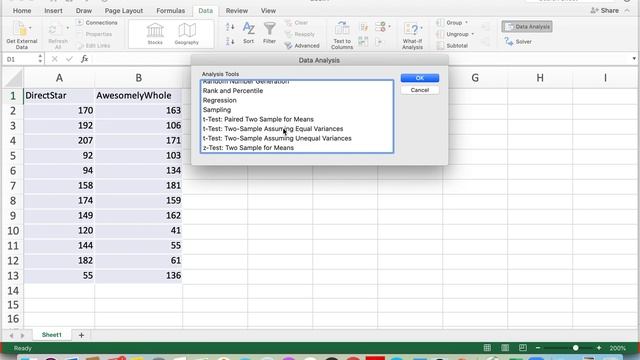Sort ascending with the A-Z icon

point(230,27)
